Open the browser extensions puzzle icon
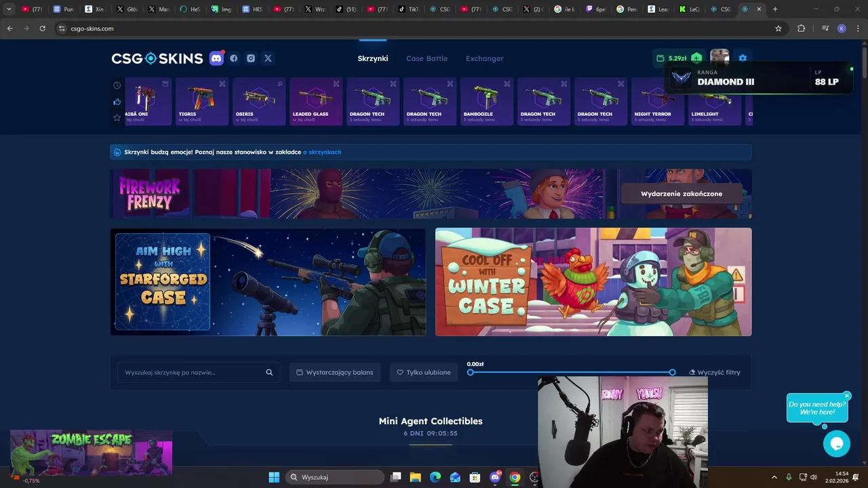 [x=802, y=28]
